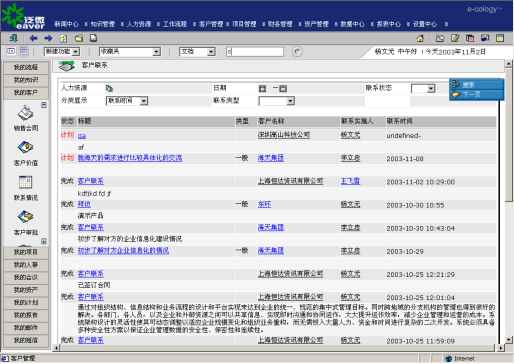514x364 pixels.
Task: Open the 知识管理 top menu
Action: pos(103,24)
